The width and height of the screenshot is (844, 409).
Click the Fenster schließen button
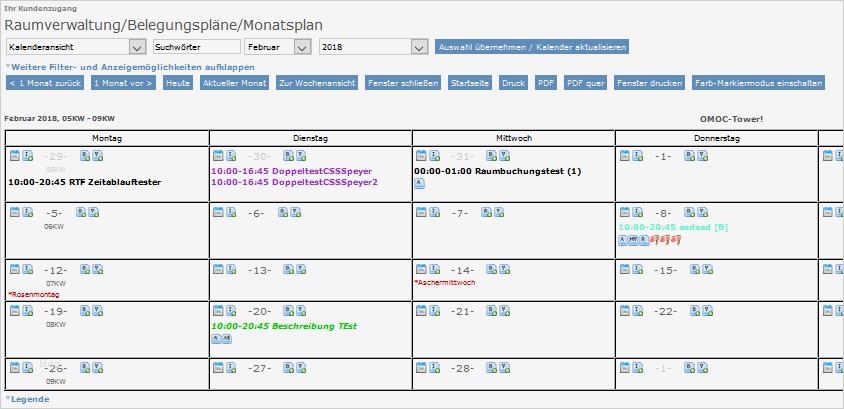tap(403, 83)
